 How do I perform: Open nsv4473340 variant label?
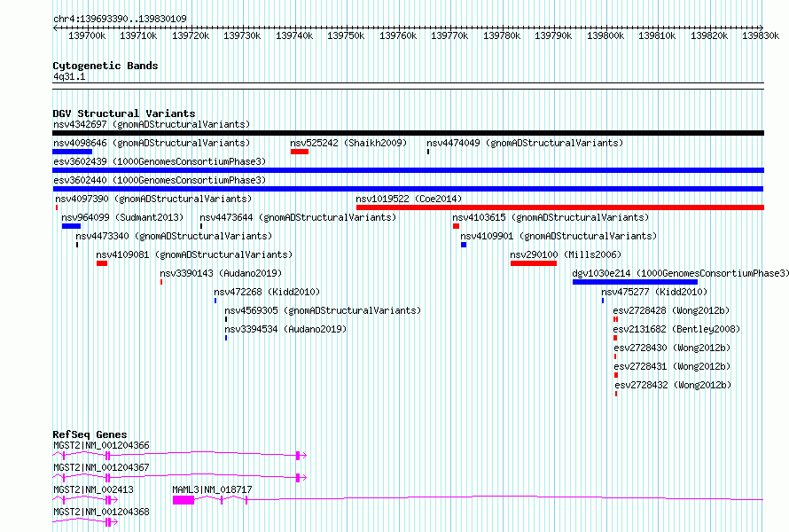[174, 236]
